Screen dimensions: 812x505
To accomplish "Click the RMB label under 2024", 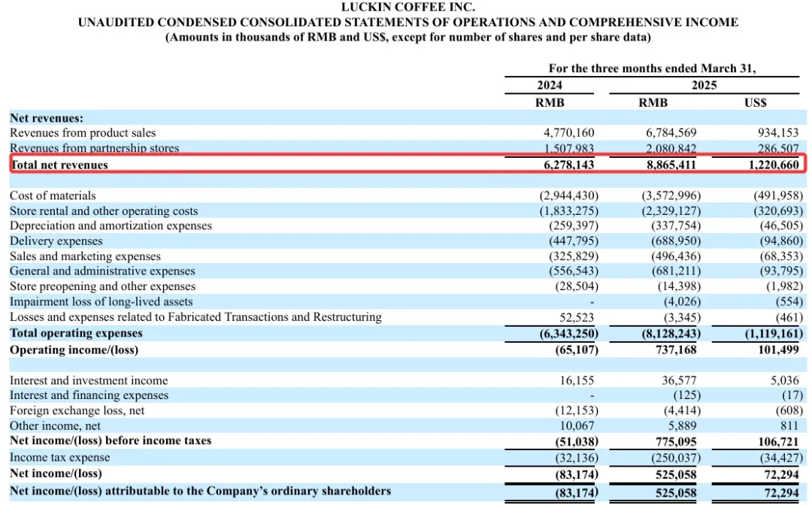I will tap(550, 102).
